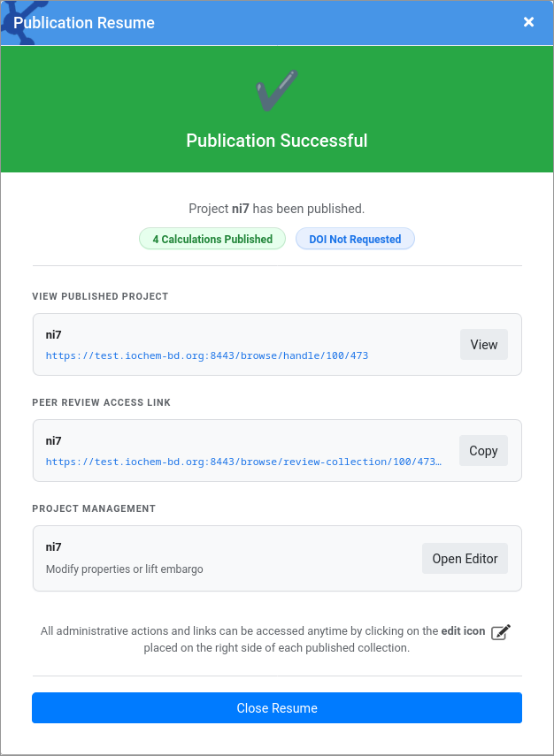Click the 'DOI Not Requested' badge
Image resolution: width=554 pixels, height=756 pixels.
pyautogui.click(x=355, y=239)
